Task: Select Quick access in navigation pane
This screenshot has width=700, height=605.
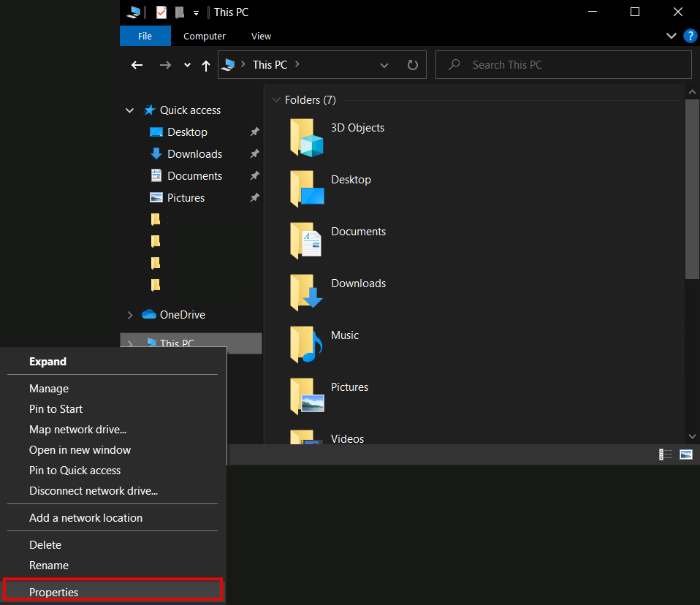Action: [190, 110]
